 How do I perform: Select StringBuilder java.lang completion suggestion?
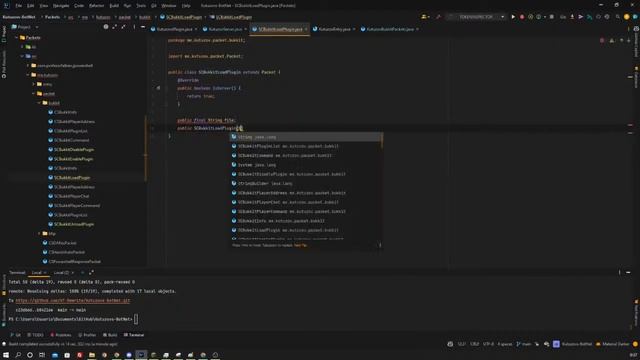click(x=305, y=184)
